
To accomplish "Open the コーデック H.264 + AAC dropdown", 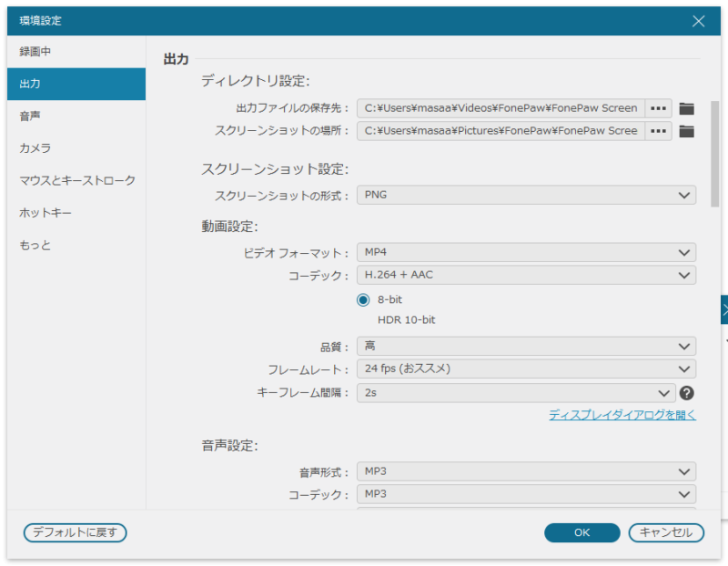I will [528, 275].
